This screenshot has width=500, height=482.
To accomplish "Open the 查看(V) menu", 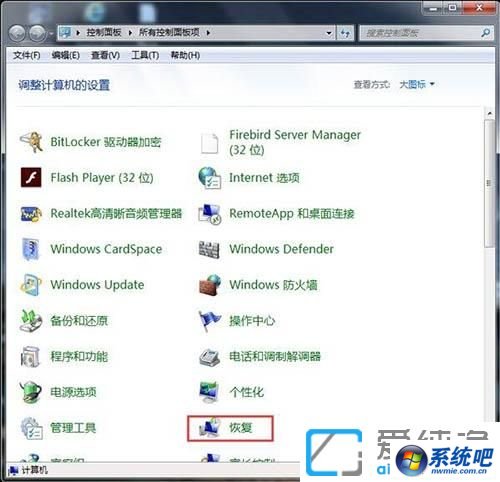I will tap(106, 55).
